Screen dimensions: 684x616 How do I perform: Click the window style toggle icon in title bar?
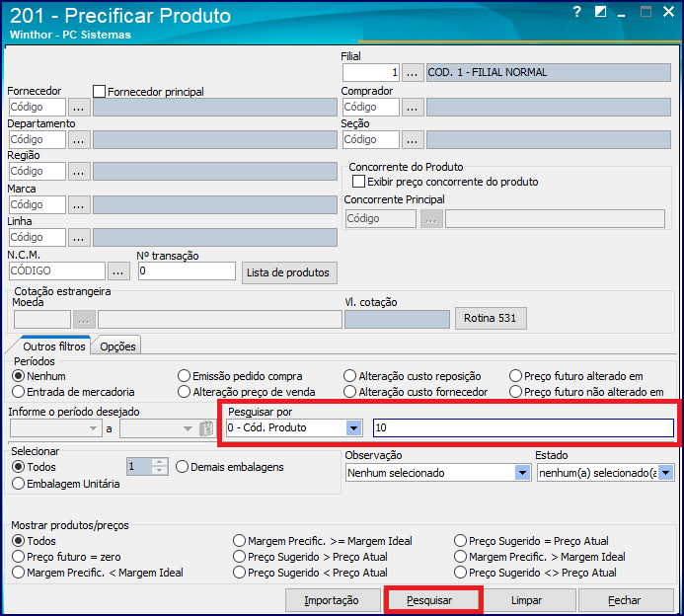tap(601, 12)
